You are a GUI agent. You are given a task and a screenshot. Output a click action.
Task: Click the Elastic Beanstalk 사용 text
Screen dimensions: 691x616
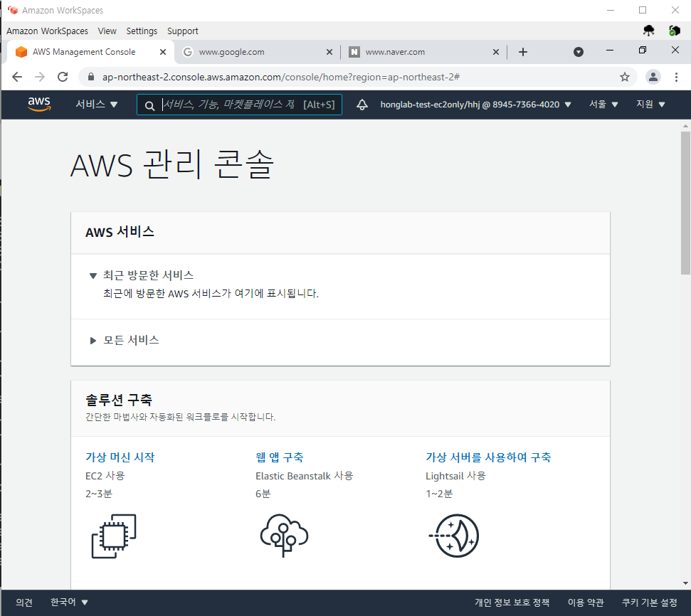click(304, 476)
